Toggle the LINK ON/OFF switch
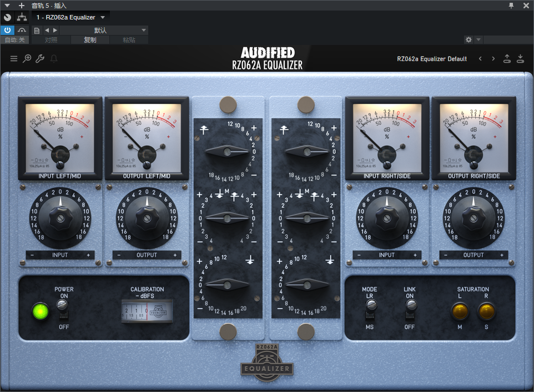This screenshot has height=392, width=534. coord(410,309)
